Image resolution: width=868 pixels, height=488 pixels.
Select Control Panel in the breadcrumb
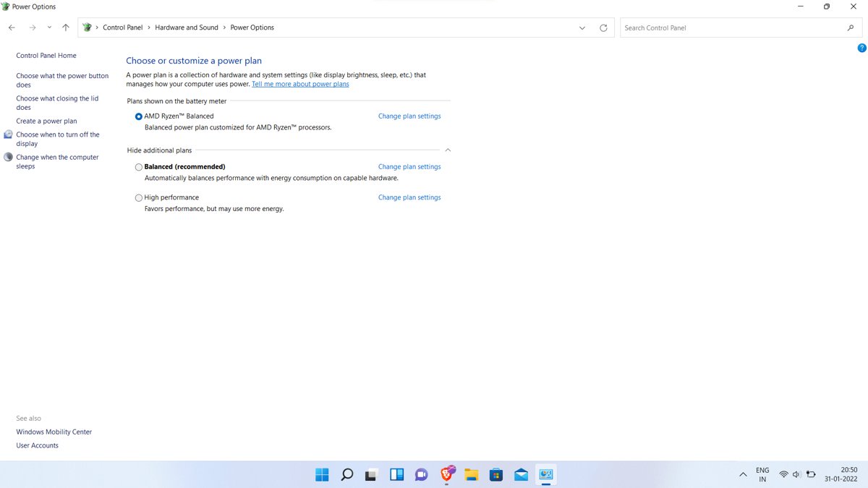coord(123,27)
